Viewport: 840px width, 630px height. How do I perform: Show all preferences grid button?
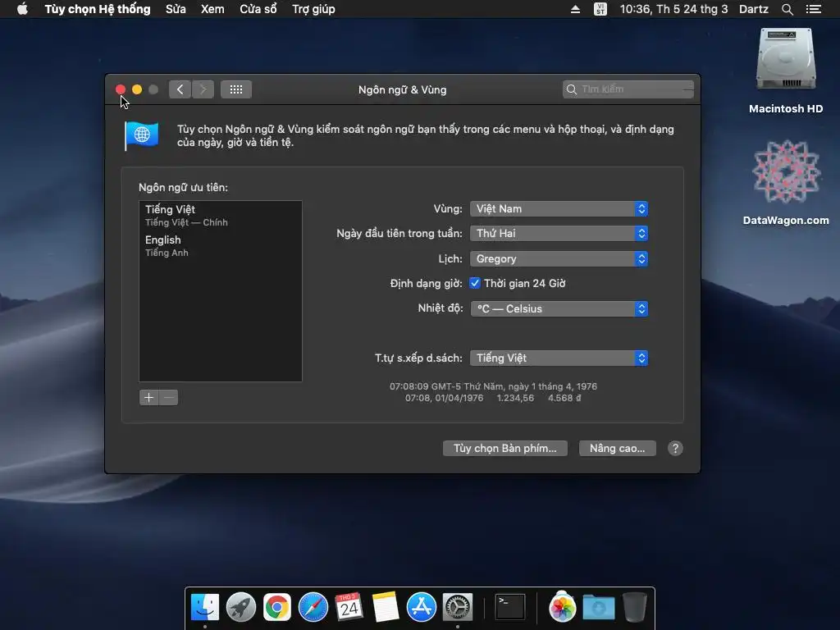click(x=236, y=89)
